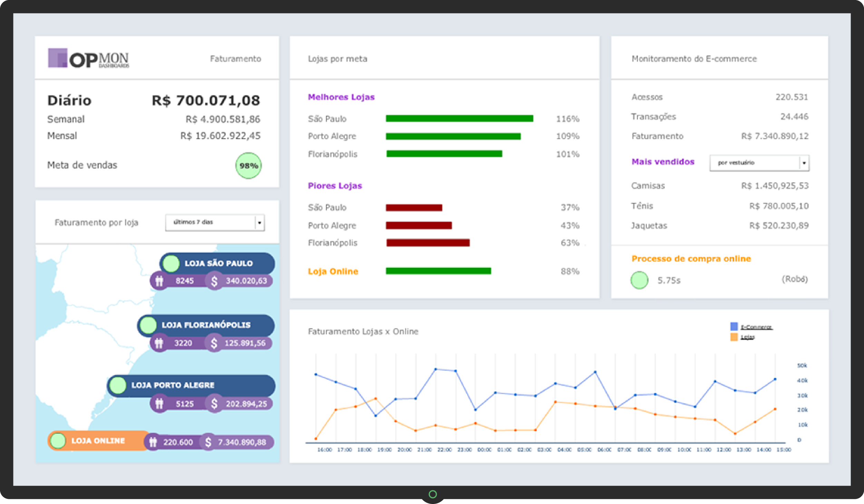Image resolution: width=864 pixels, height=504 pixels.
Task: Click the people icon beside 5125
Action: tap(159, 404)
